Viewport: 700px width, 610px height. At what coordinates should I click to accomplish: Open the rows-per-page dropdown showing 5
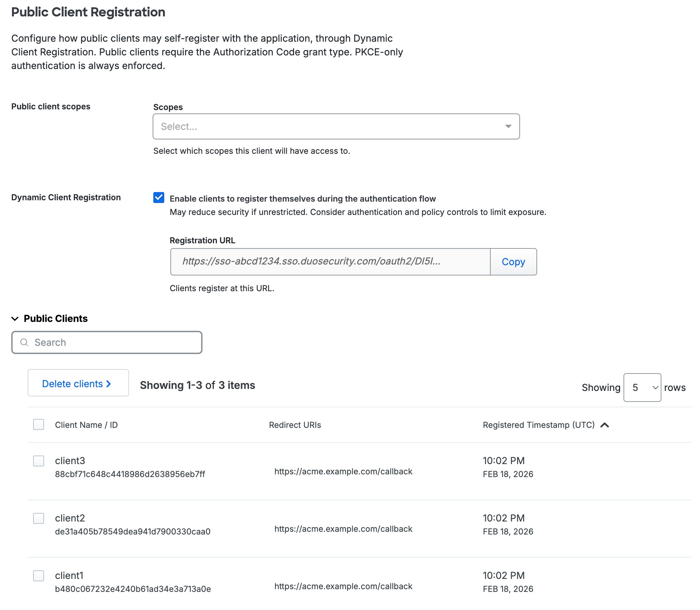pyautogui.click(x=642, y=387)
